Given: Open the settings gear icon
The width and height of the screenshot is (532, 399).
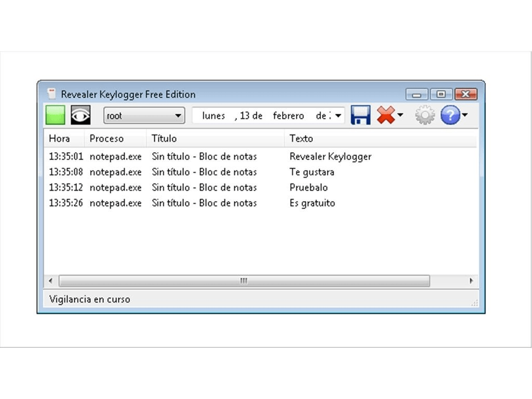Looking at the screenshot, I should click(x=425, y=115).
